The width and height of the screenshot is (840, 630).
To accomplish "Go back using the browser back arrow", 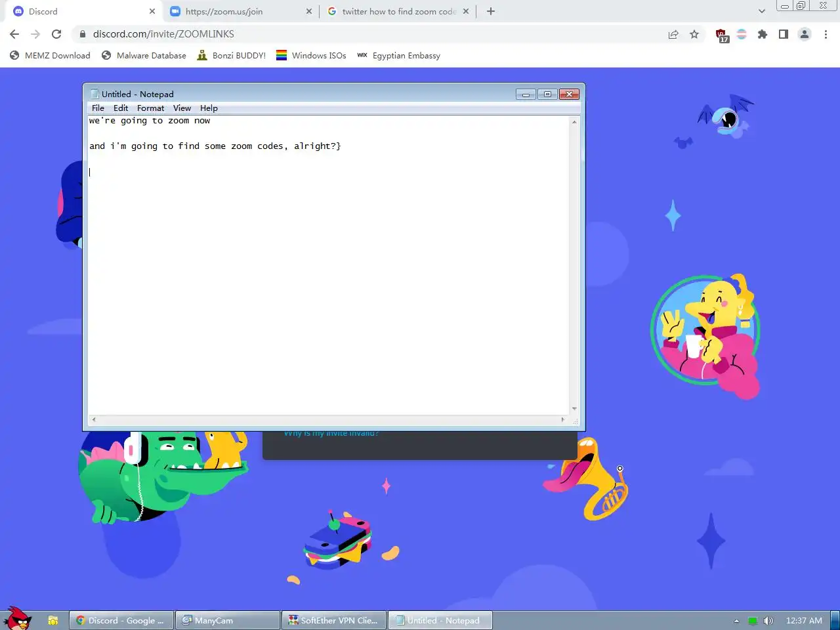I will click(14, 34).
